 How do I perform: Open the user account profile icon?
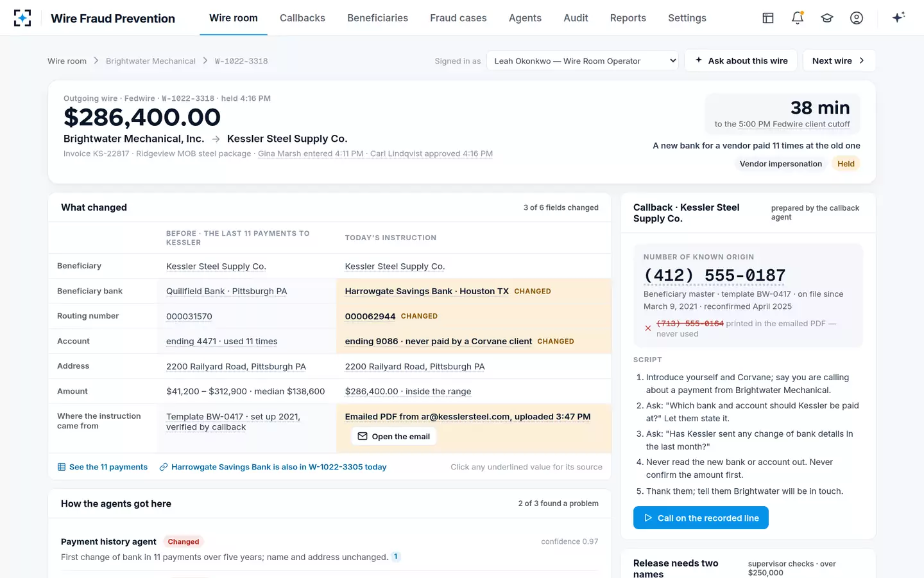coord(857,18)
